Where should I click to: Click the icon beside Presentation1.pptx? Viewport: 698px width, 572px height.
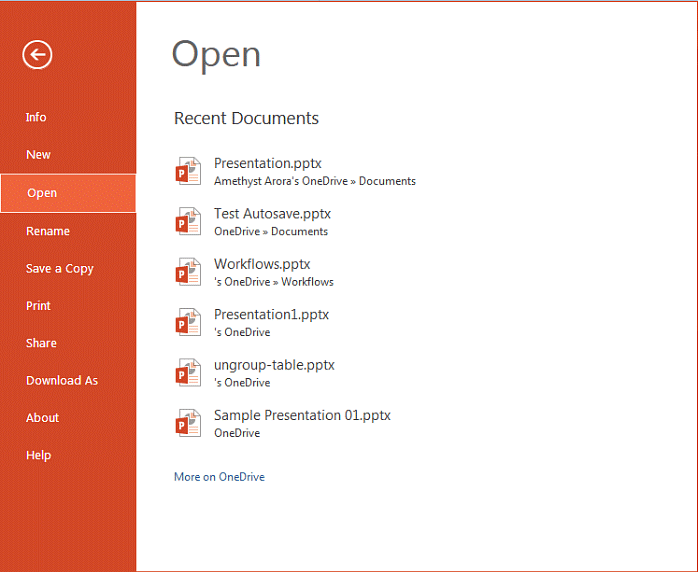188,322
